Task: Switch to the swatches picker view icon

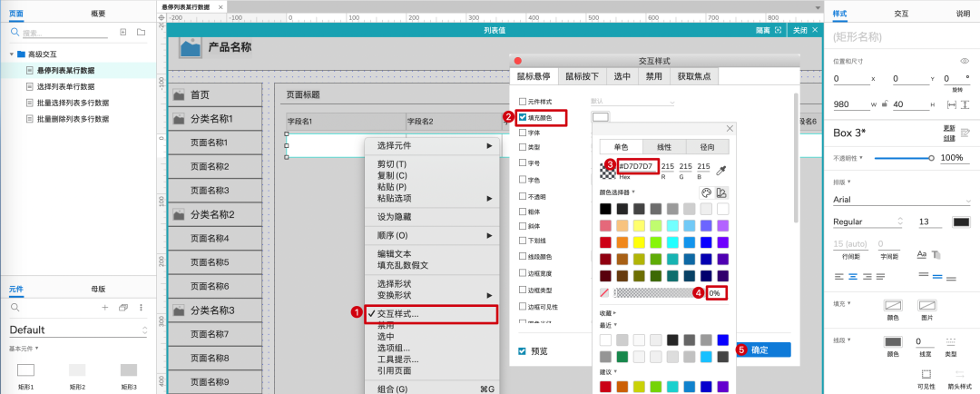Action: pyautogui.click(x=721, y=192)
